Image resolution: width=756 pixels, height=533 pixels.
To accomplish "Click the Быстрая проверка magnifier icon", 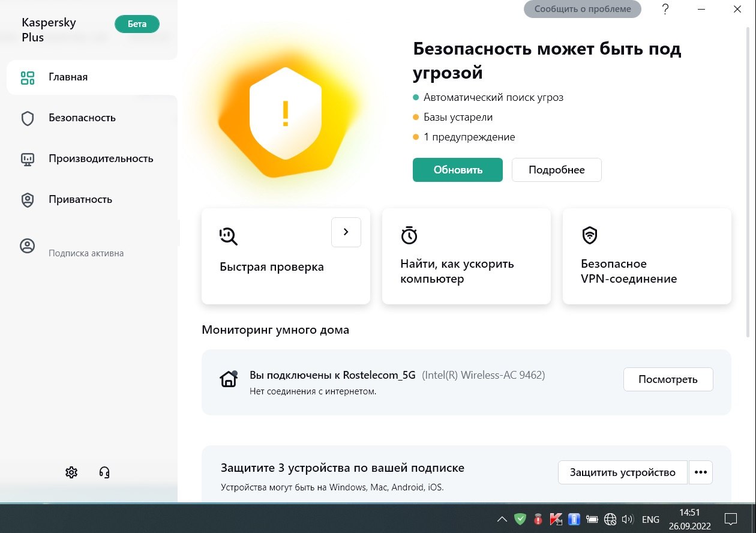I will pos(229,236).
